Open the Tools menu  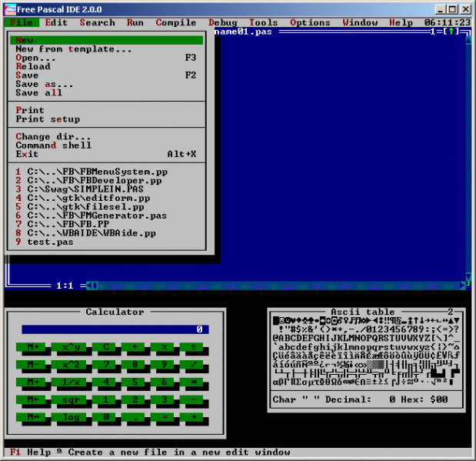tap(263, 23)
